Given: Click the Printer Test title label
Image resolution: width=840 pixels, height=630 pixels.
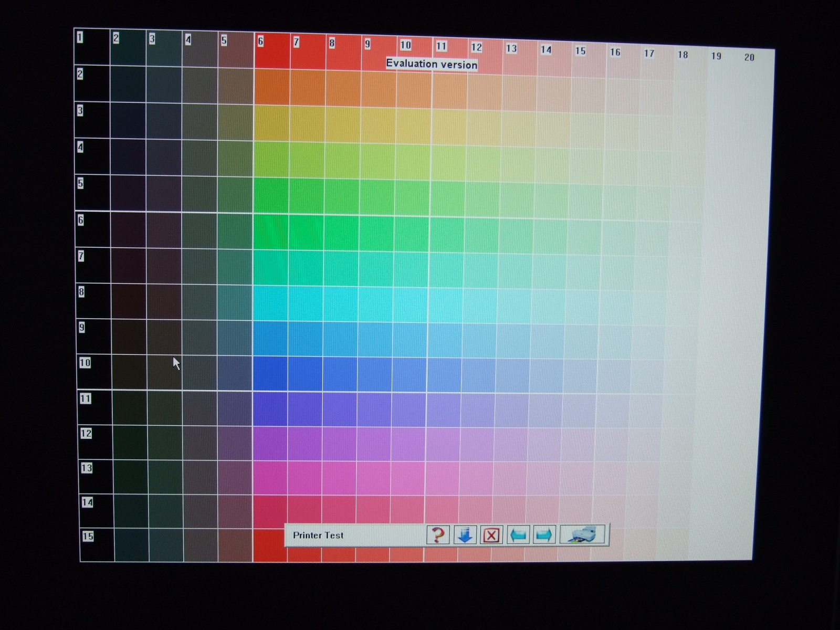Looking at the screenshot, I should 318,535.
